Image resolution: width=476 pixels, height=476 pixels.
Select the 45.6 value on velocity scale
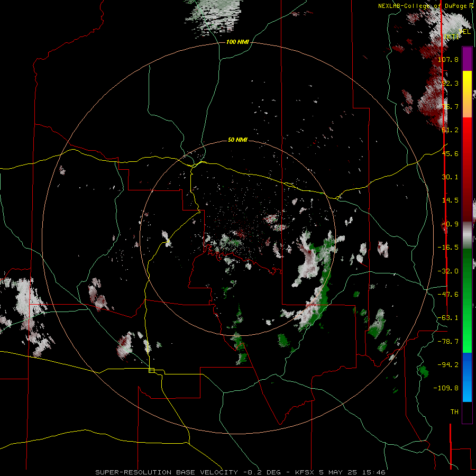(450, 153)
